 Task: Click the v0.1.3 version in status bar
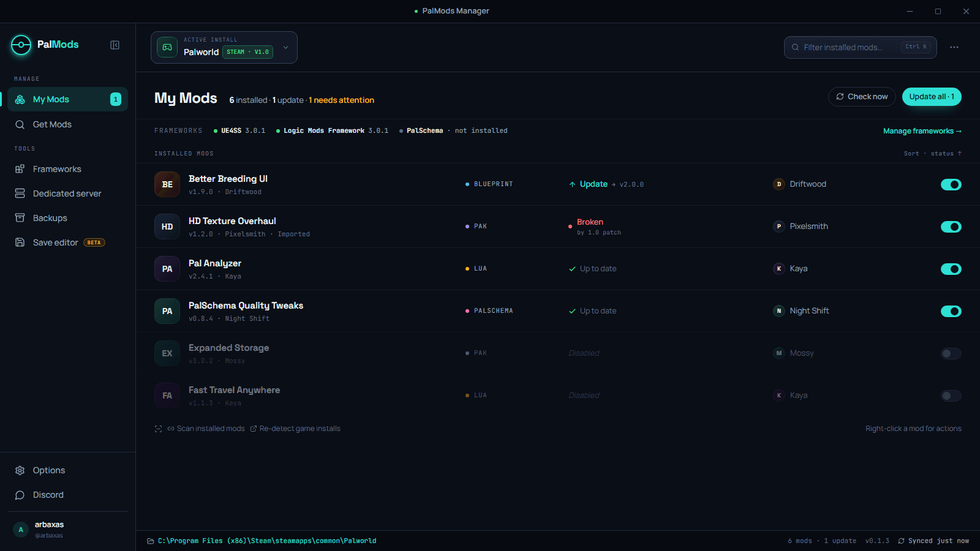[877, 541]
